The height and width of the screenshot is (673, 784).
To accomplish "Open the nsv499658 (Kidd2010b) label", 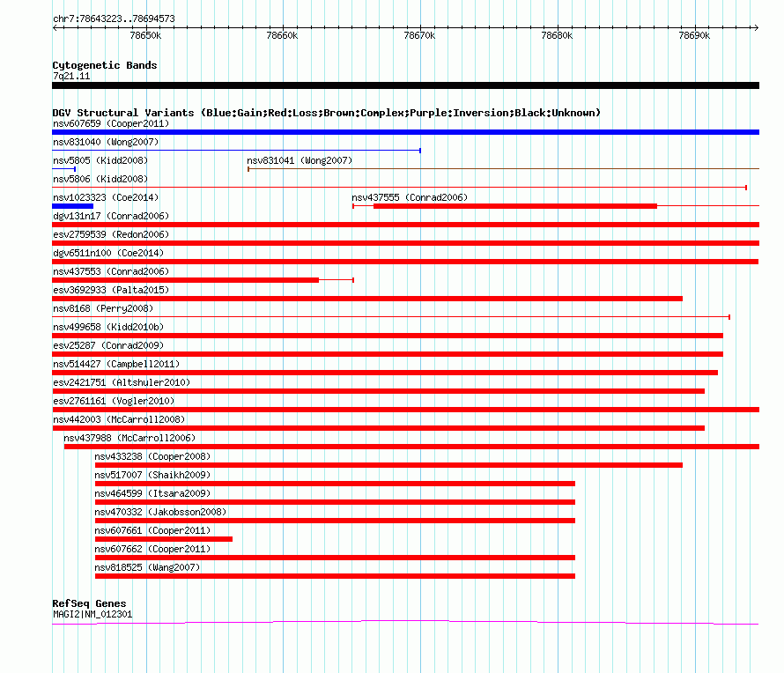I will (x=108, y=327).
